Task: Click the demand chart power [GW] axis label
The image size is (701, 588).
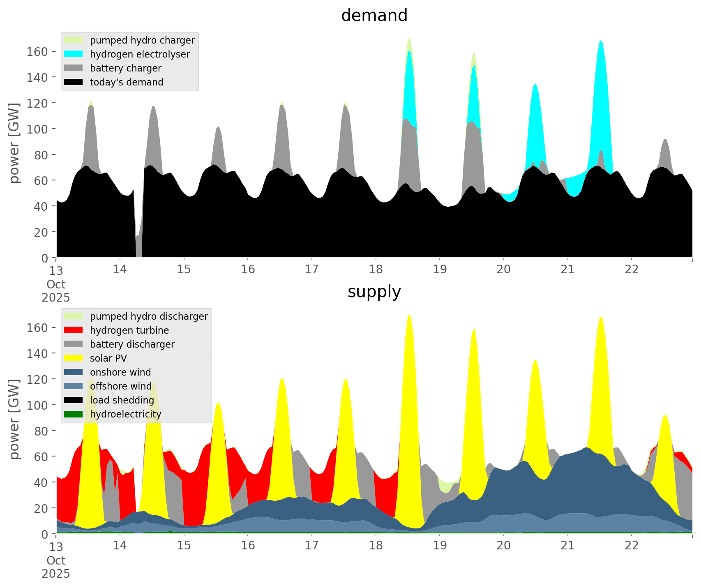Action: point(14,143)
